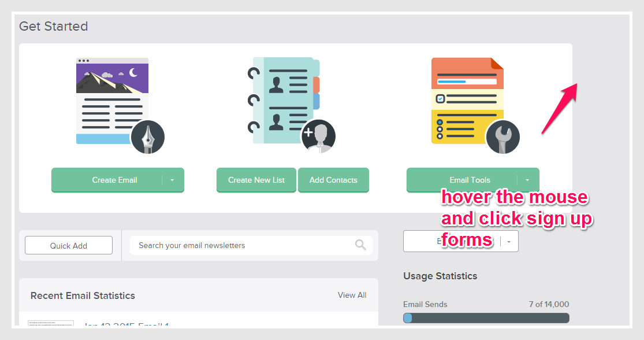
Task: Open dropdown arrow above Usage Statistics
Action: point(509,242)
